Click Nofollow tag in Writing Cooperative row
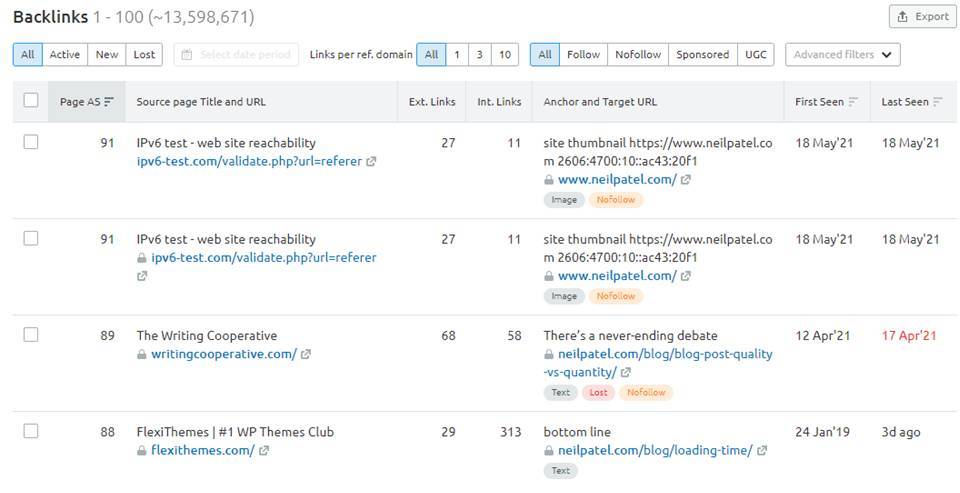 click(646, 393)
